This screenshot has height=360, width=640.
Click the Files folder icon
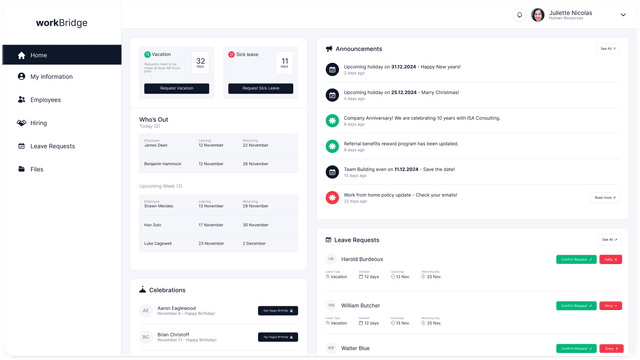(x=21, y=169)
